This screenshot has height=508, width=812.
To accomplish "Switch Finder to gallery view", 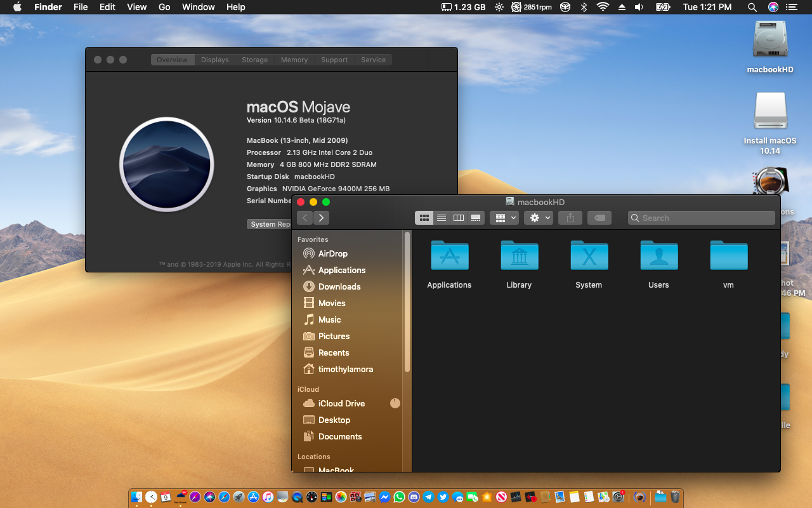I will click(476, 218).
